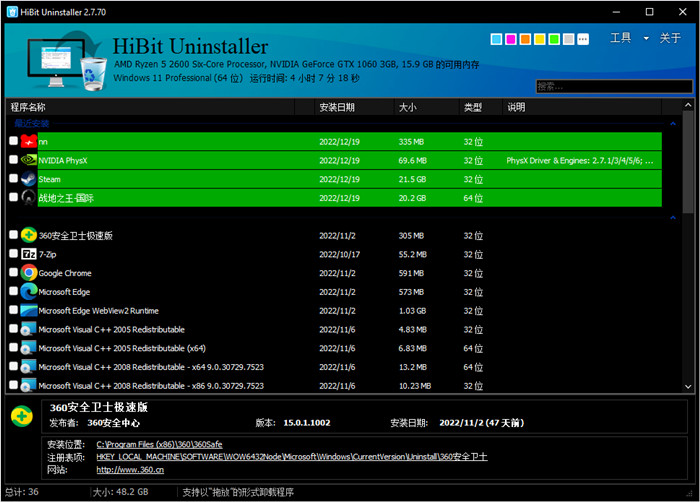Tick the checkbox for 360安全卫士极速版
The image size is (700, 502).
13,235
